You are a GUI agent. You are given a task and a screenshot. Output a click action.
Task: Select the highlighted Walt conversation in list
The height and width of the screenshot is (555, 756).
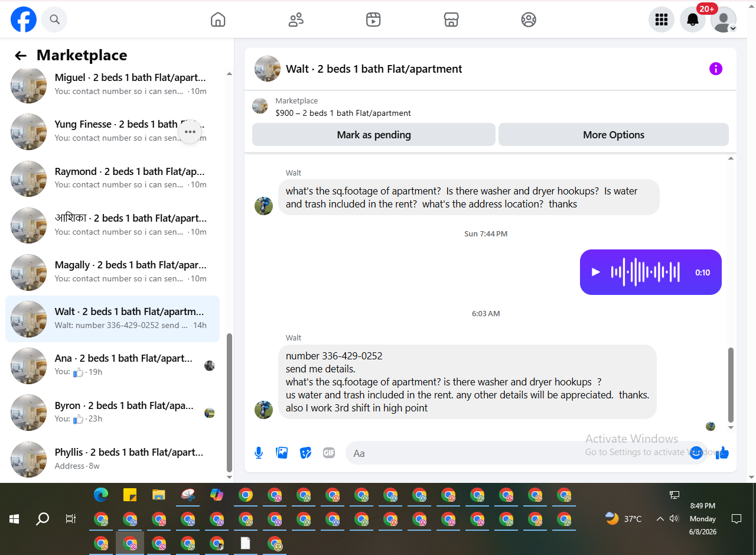pyautogui.click(x=112, y=319)
